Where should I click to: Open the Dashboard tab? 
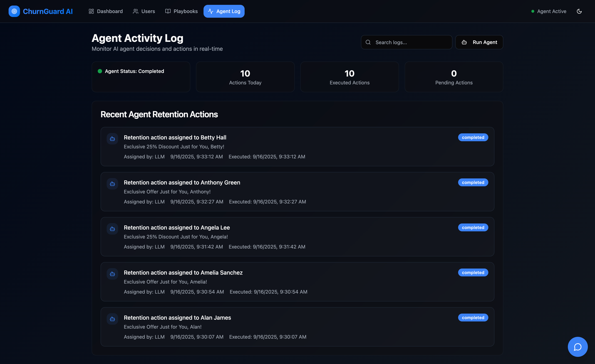pos(106,11)
